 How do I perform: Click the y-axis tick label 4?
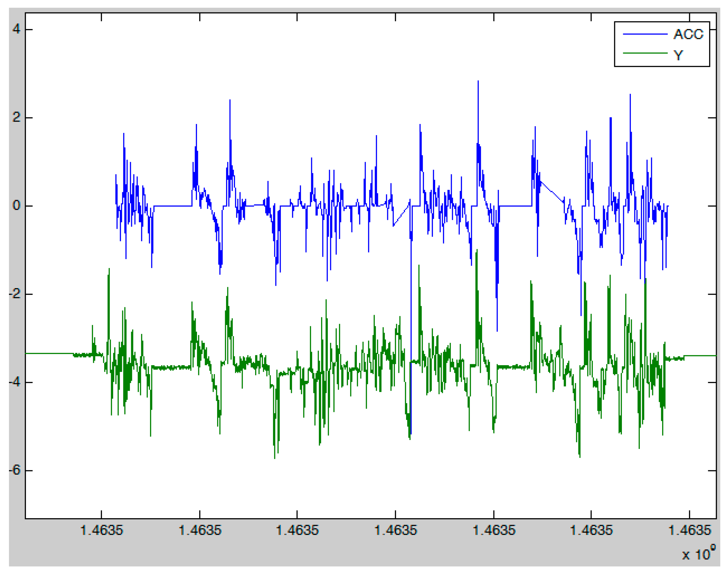point(16,29)
